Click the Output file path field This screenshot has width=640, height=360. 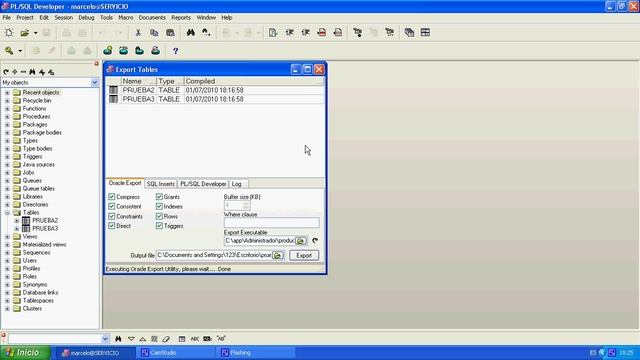pyautogui.click(x=214, y=255)
